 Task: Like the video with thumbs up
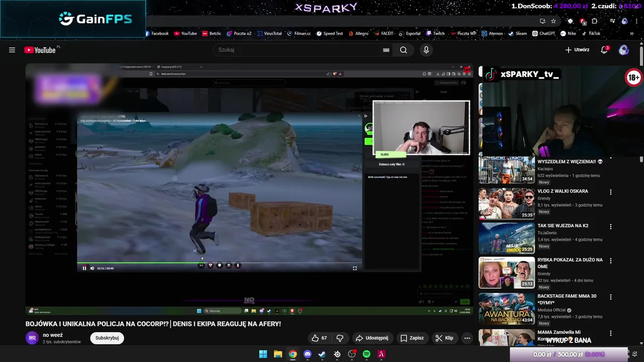point(319,338)
